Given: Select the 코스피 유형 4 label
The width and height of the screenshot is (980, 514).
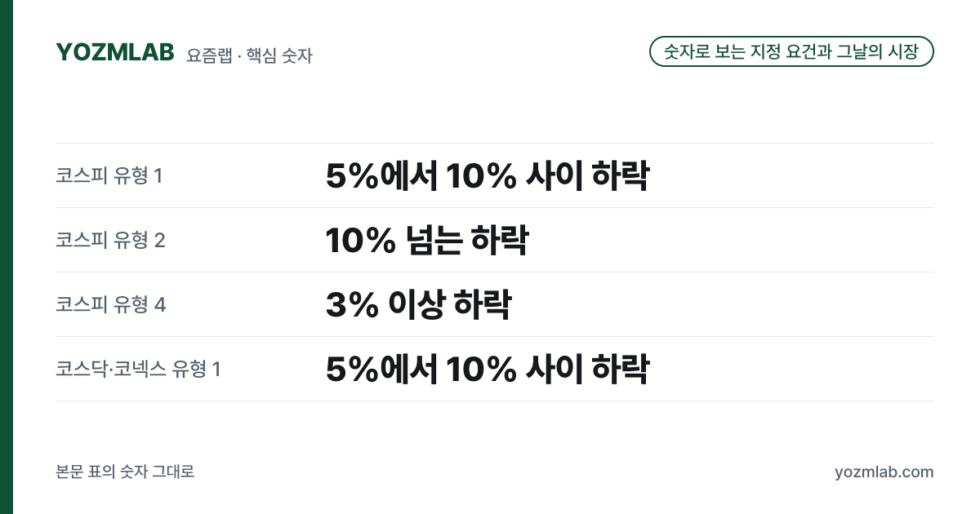Looking at the screenshot, I should click(111, 304).
